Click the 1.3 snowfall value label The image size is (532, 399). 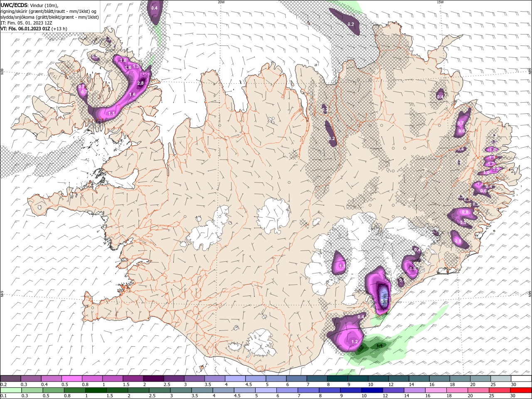[135, 66]
